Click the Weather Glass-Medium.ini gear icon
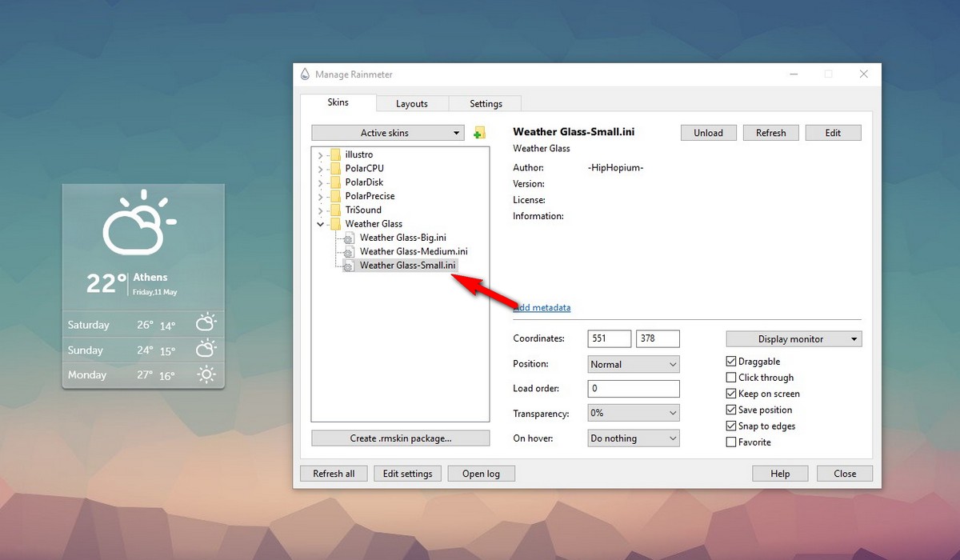The width and height of the screenshot is (960, 560). point(348,251)
